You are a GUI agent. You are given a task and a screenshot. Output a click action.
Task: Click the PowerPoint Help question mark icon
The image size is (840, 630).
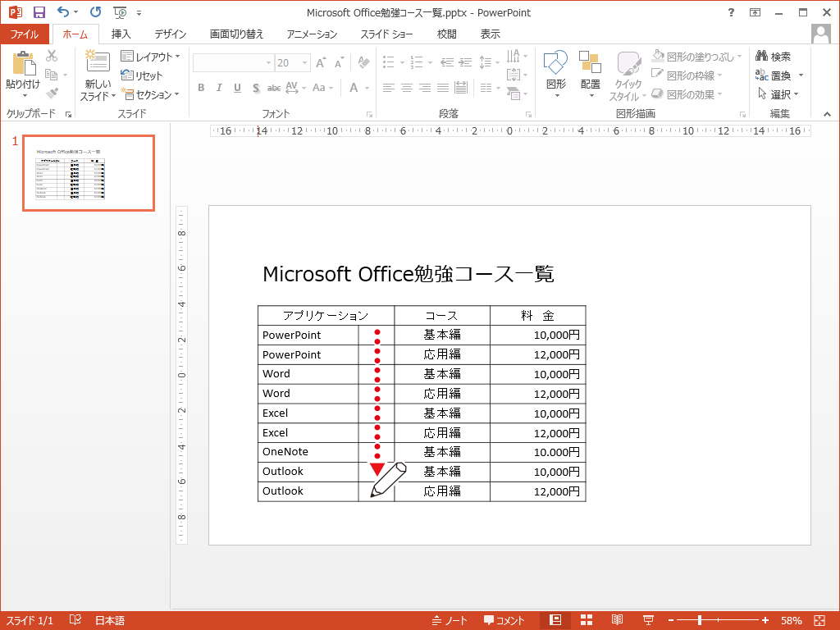click(731, 12)
